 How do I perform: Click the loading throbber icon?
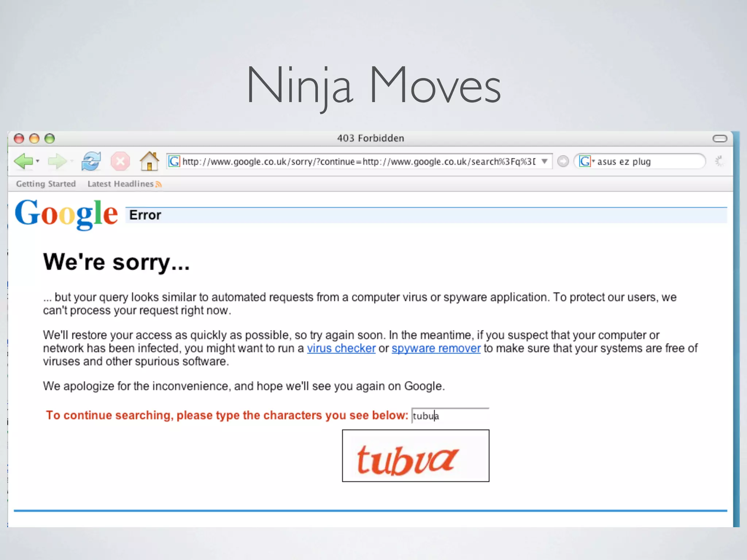[720, 161]
